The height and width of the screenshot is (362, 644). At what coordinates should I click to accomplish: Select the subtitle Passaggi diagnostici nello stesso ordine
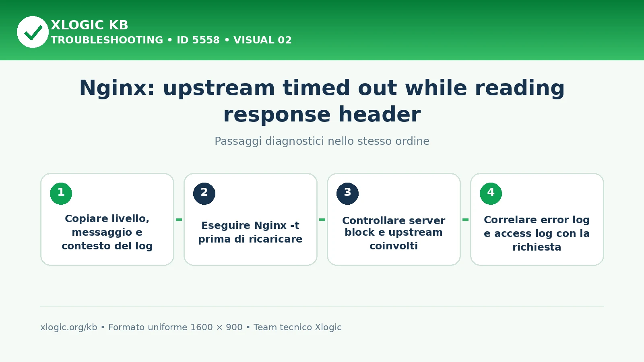322,141
